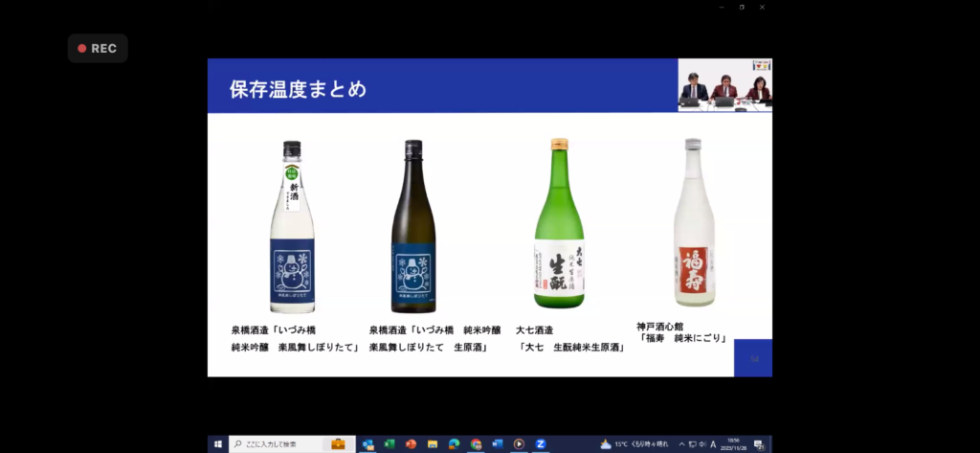Open the clock showing 18:56
This screenshot has width=980, height=453.
[x=734, y=444]
